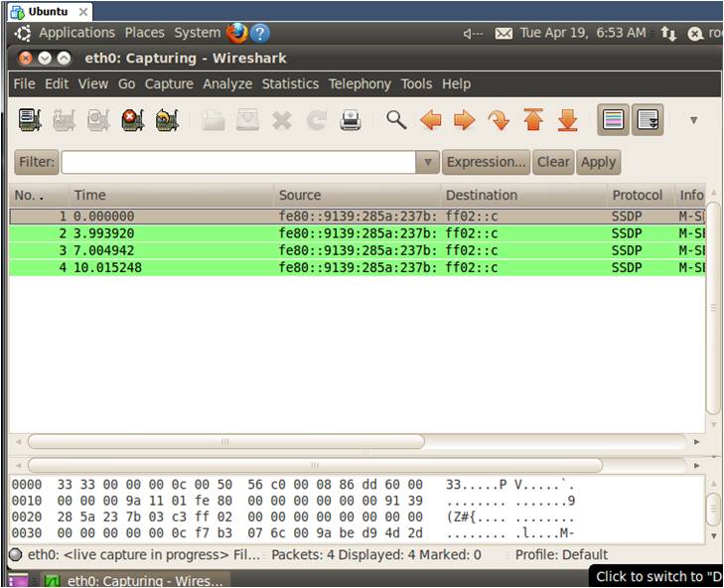Expand the toolbar overflow arrow
This screenshot has height=588, width=724.
click(693, 120)
